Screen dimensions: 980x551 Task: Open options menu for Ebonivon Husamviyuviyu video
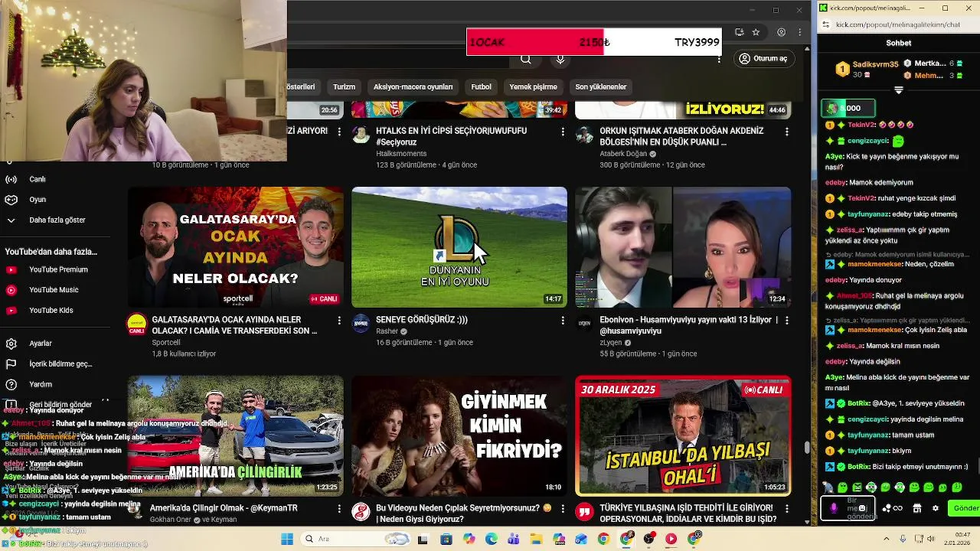tap(786, 321)
